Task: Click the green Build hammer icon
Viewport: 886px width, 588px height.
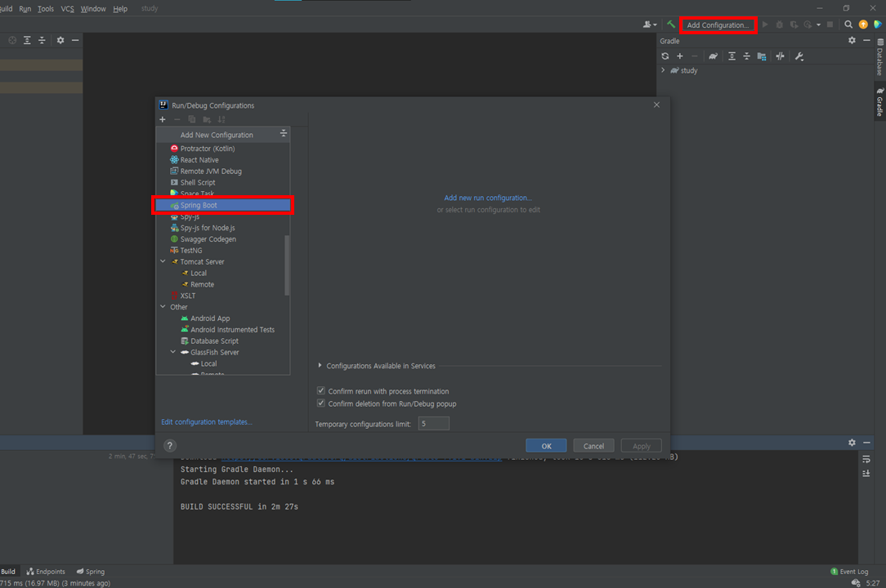Action: coord(671,24)
